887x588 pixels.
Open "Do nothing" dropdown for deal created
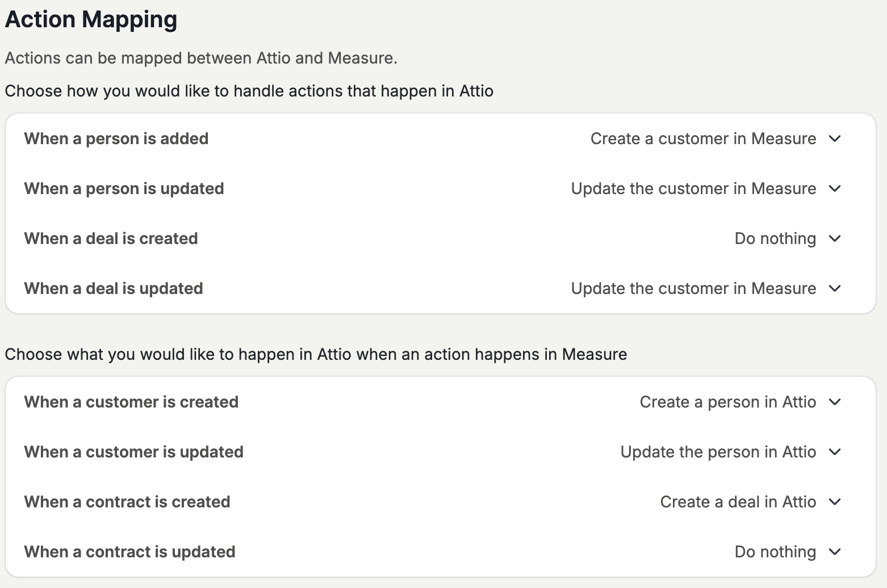point(775,239)
